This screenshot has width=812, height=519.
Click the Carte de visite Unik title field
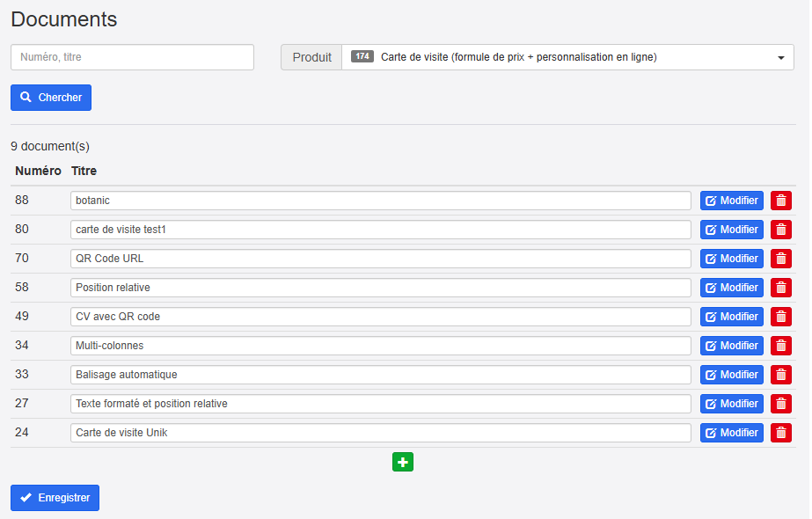pos(380,433)
